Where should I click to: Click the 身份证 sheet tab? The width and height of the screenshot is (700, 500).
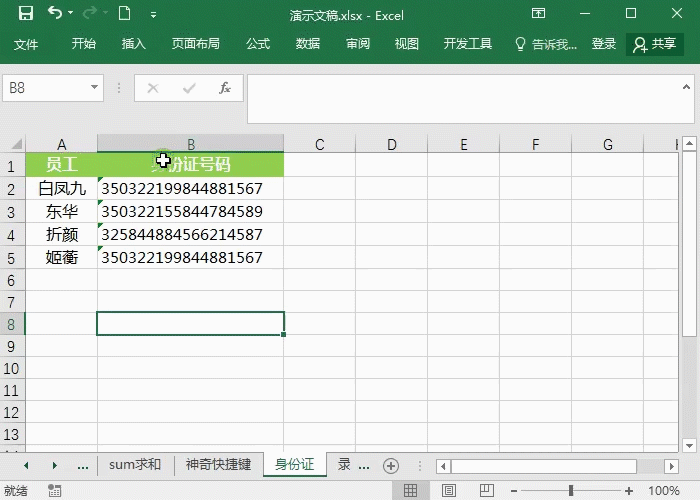(x=295, y=464)
